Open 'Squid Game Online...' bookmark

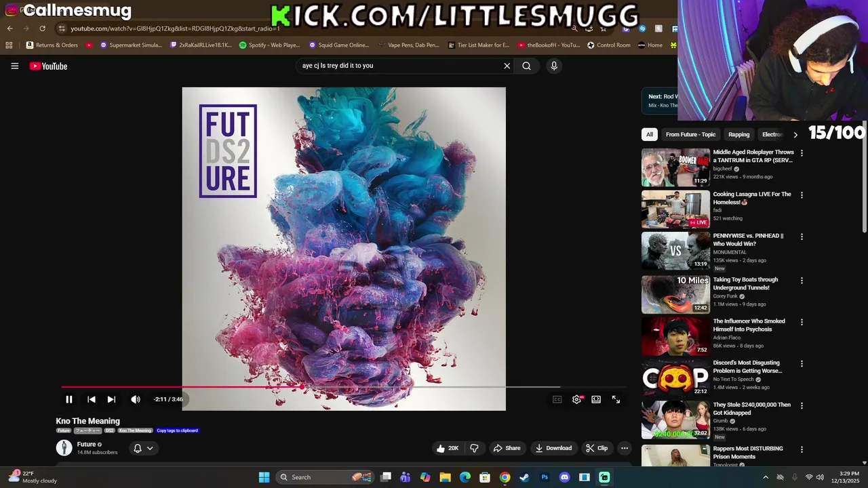[339, 45]
